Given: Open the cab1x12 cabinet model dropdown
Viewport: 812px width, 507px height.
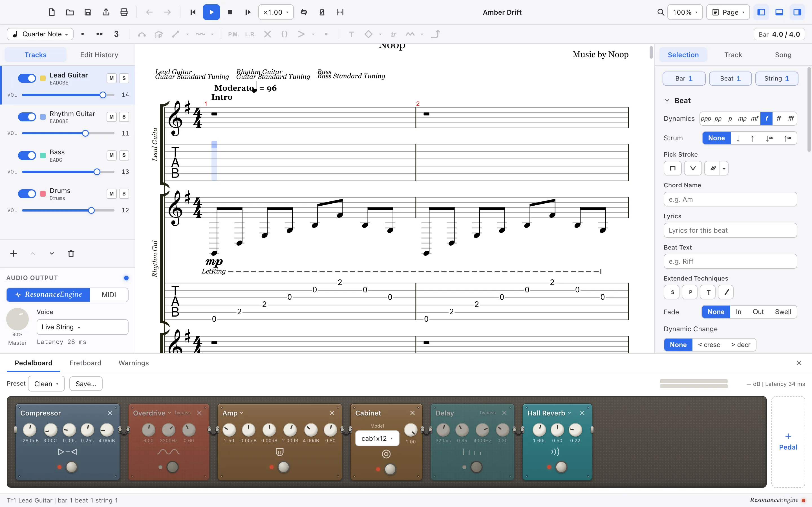Looking at the screenshot, I should point(377,438).
